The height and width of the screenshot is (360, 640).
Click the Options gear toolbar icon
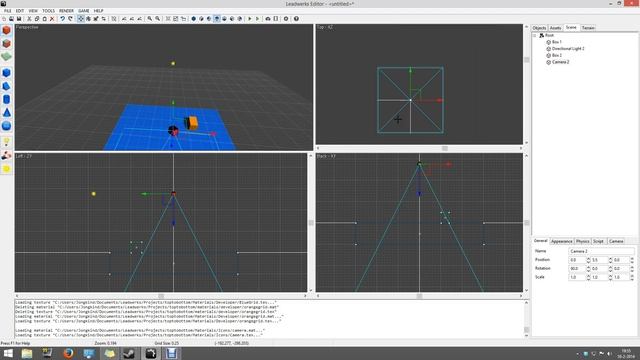coord(286,19)
